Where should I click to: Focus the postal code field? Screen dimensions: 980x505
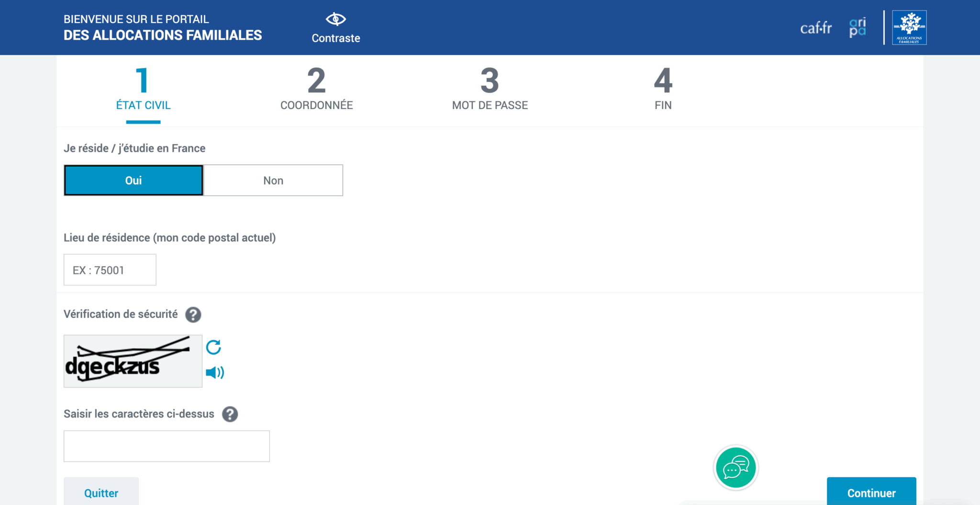(110, 270)
